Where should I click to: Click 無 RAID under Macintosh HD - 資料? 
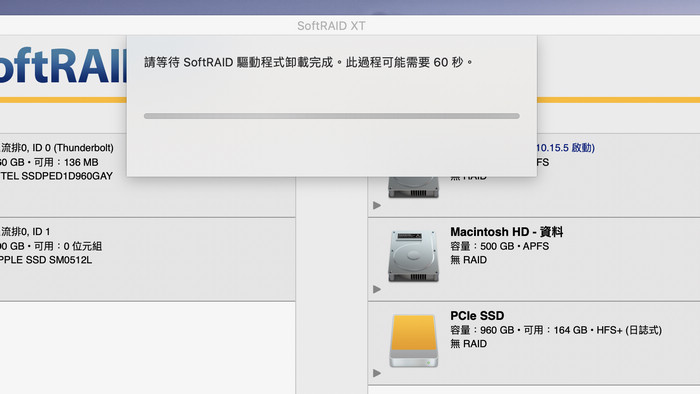[x=468, y=260]
